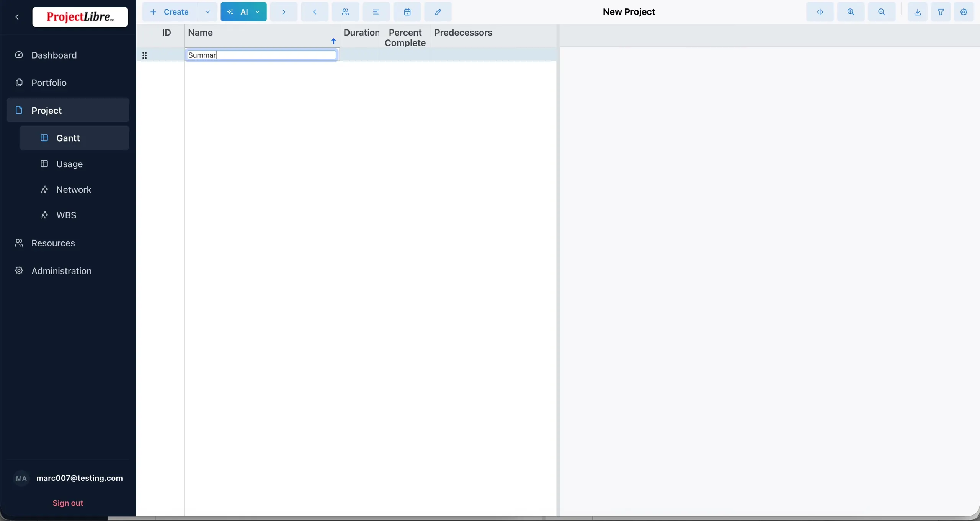Open the Create dropdown arrow
Screen dimensions: 980x521
[207, 12]
